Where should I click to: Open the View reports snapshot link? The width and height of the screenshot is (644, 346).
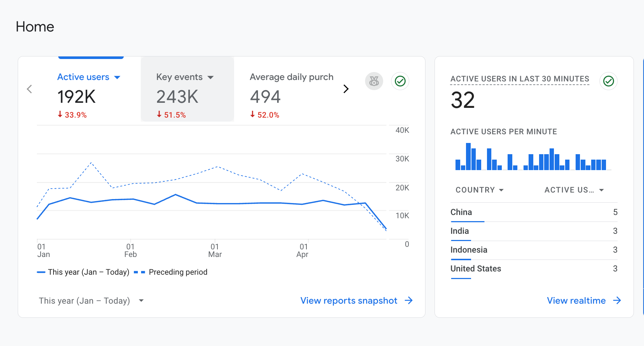click(349, 301)
